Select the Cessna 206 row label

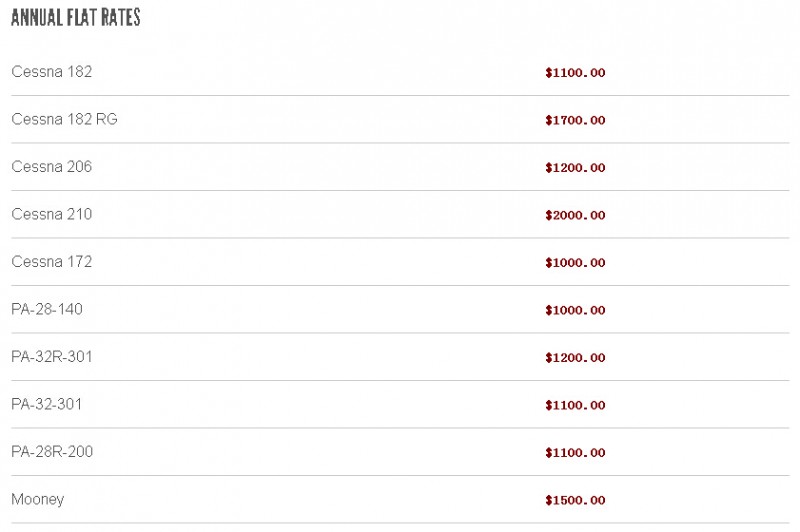(x=52, y=166)
